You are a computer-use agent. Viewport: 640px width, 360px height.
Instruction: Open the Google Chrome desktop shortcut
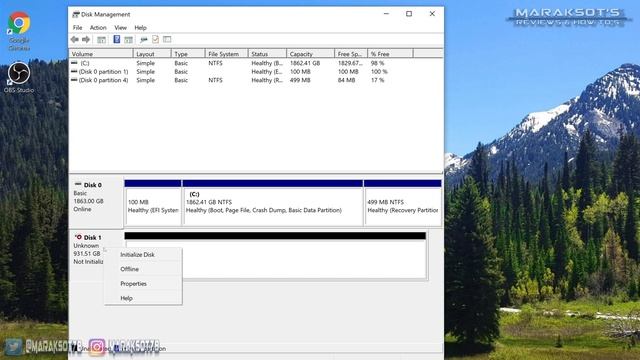(x=19, y=31)
